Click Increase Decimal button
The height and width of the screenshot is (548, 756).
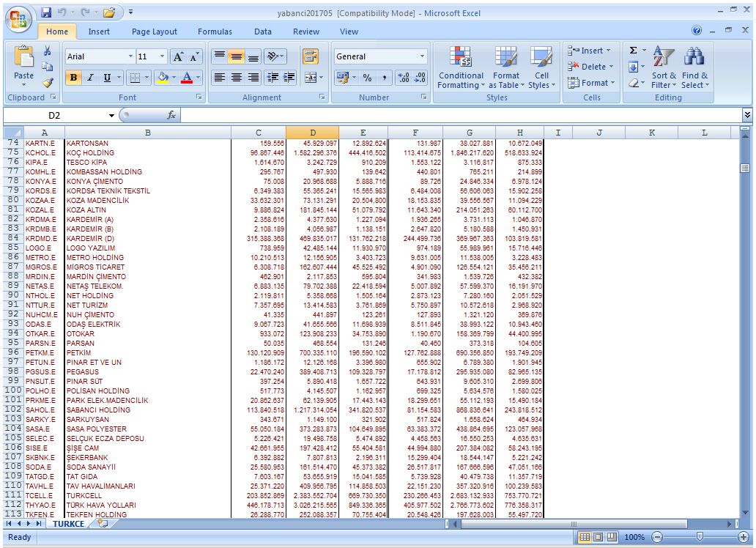[x=404, y=77]
